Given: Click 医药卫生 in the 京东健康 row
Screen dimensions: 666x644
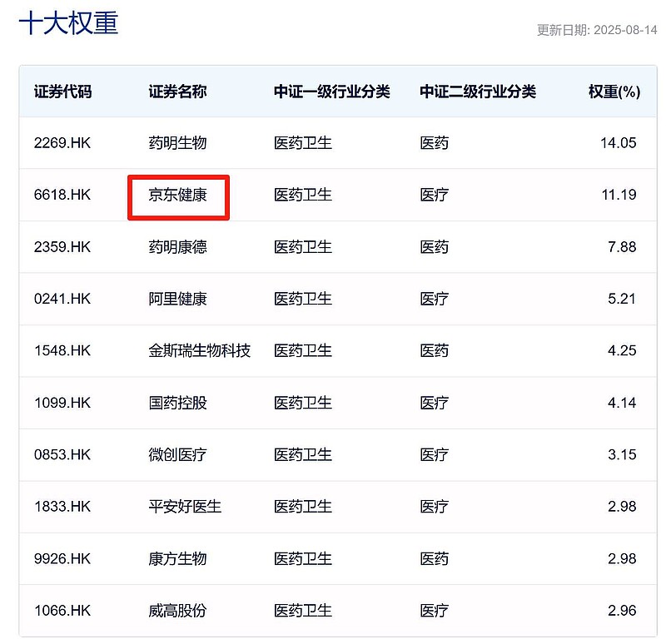Looking at the screenshot, I should click(303, 195).
